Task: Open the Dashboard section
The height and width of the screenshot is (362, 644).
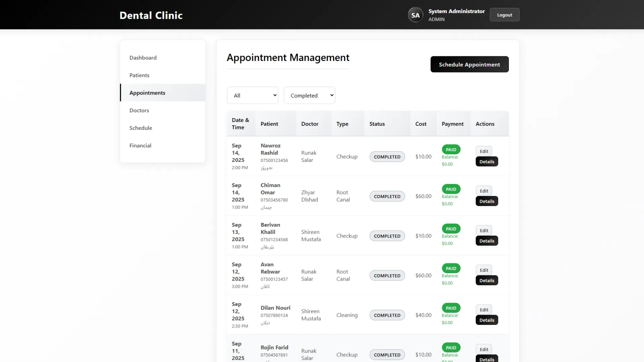Action: (163, 58)
